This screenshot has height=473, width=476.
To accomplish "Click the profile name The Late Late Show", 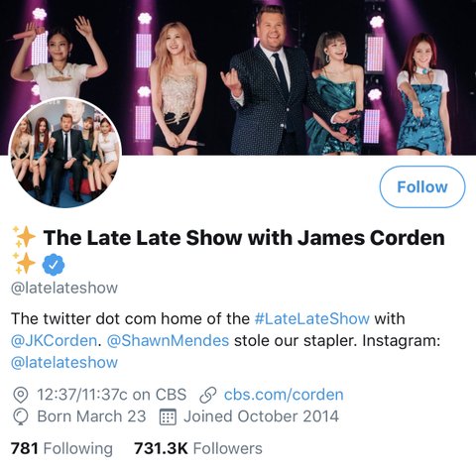I will [x=244, y=237].
